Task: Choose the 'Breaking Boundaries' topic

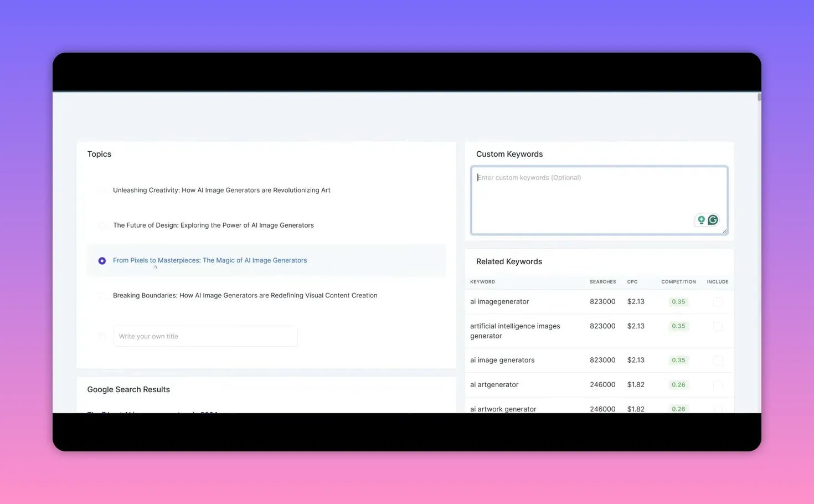Action: (102, 296)
